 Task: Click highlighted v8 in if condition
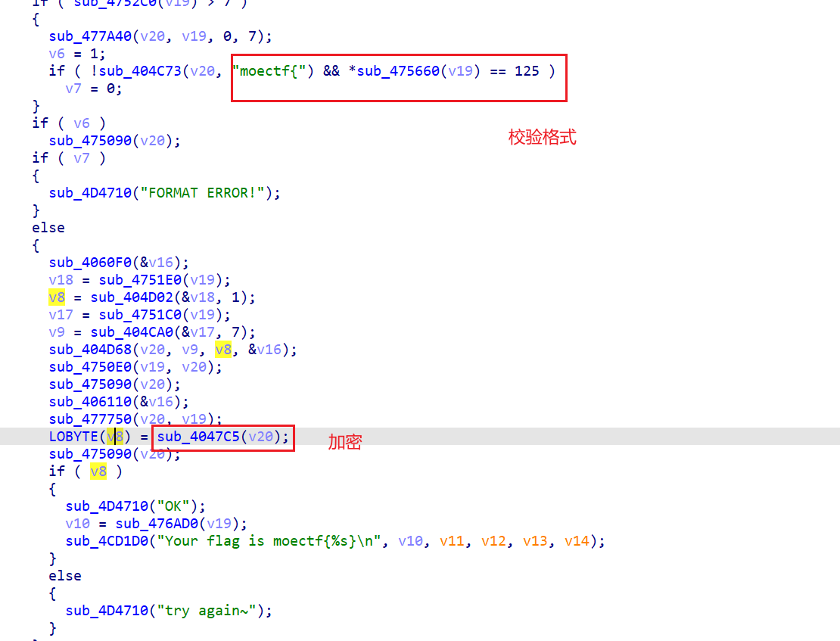[x=98, y=471]
